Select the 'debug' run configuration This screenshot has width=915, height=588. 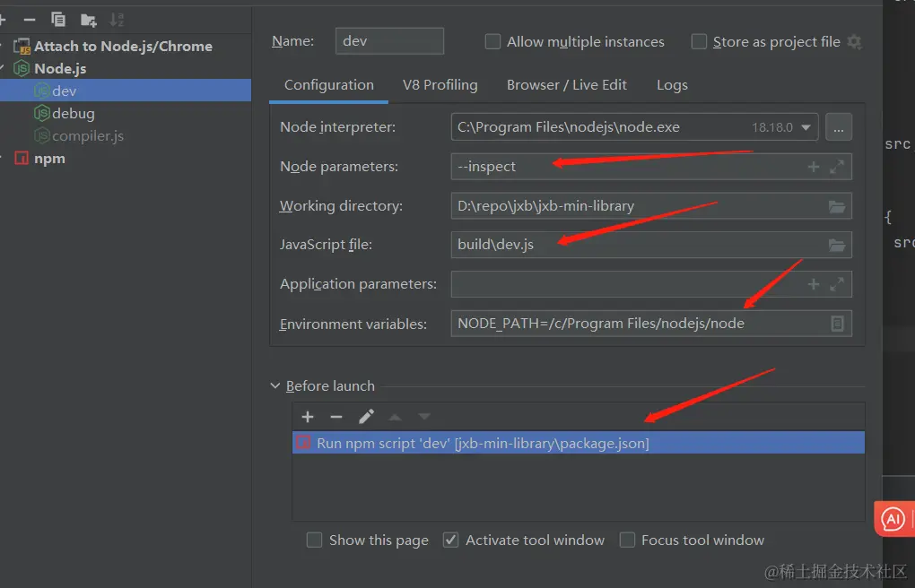pyautogui.click(x=73, y=113)
